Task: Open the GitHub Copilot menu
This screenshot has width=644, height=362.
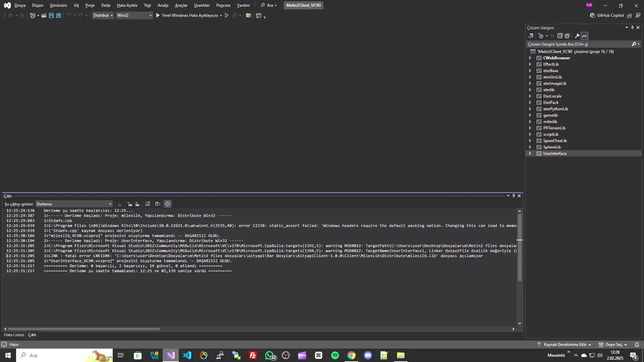Action: coord(607,15)
